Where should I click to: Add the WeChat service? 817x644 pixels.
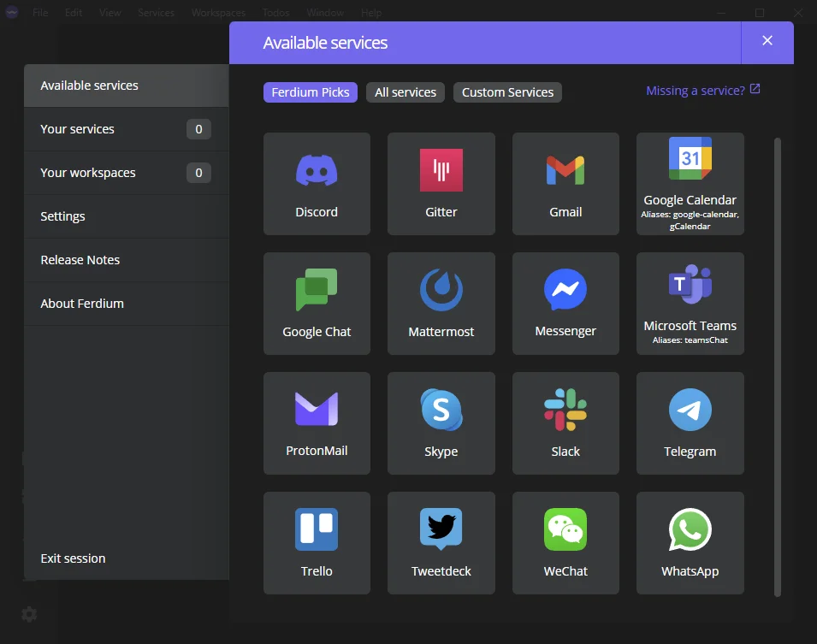click(x=565, y=543)
